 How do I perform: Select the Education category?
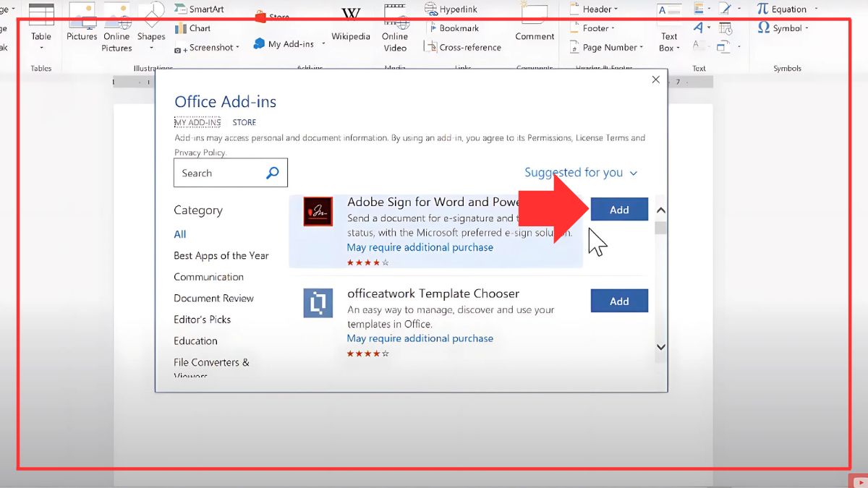tap(195, 341)
